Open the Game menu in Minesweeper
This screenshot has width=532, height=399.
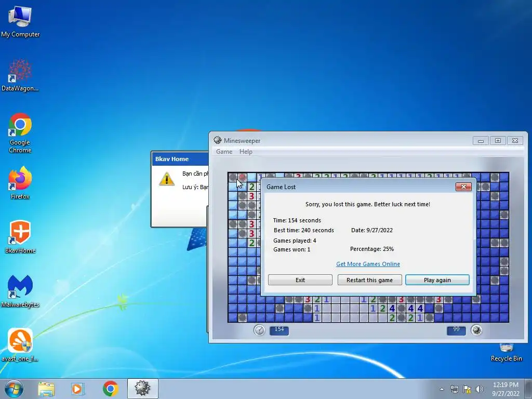[x=224, y=152]
